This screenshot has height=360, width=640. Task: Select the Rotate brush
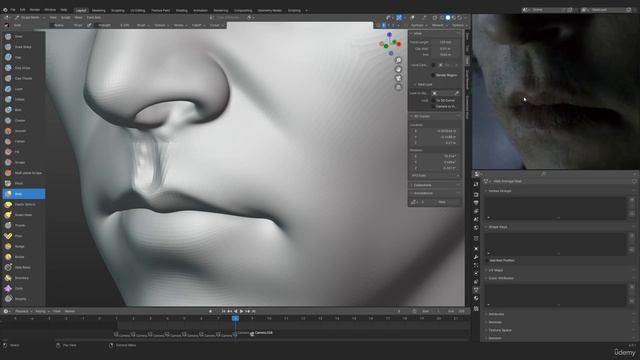(24, 257)
